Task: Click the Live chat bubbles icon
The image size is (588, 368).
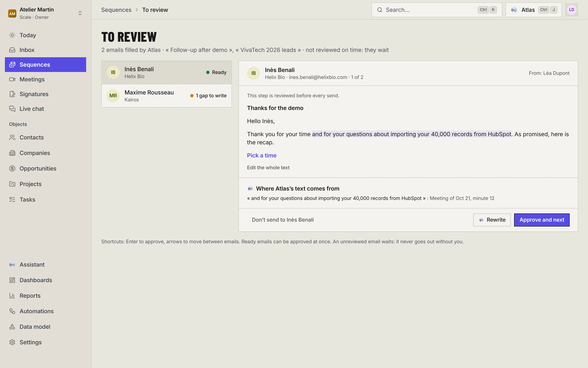Action: click(x=12, y=109)
